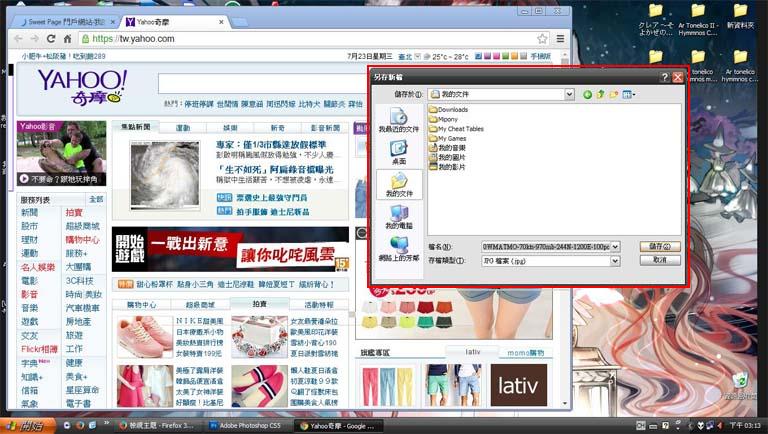Click the Yahoo奇摩 logo
The height and width of the screenshot is (434, 768).
(x=82, y=87)
